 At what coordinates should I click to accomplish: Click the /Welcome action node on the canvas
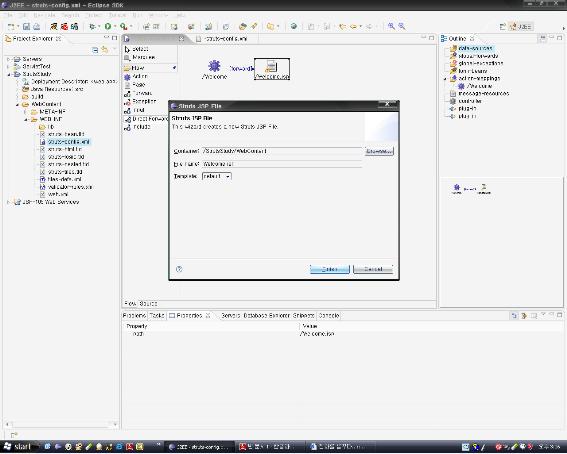click(x=214, y=69)
